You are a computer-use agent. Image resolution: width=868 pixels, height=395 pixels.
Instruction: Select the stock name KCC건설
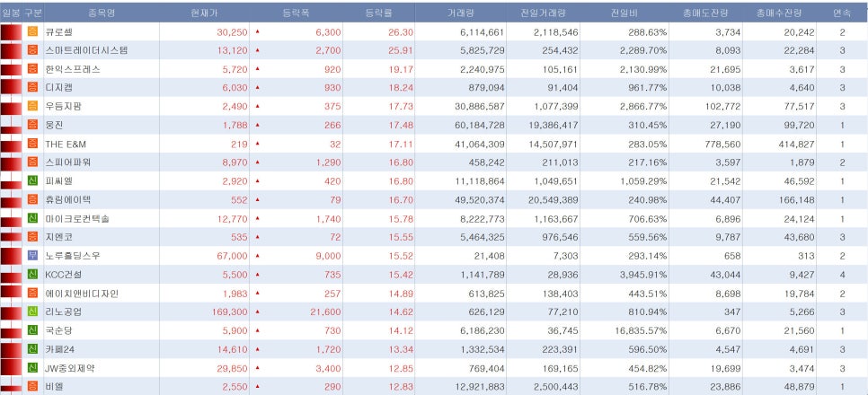coord(64,275)
